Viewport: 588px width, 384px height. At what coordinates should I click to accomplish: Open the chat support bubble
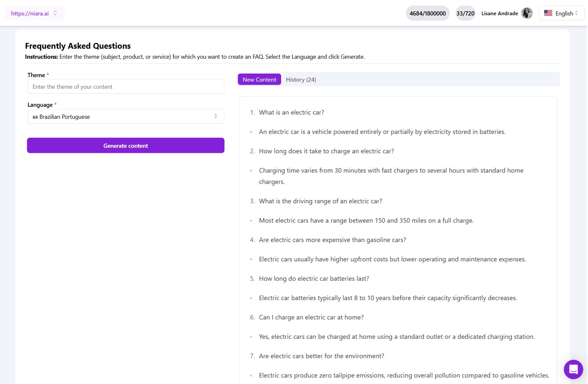pyautogui.click(x=573, y=369)
